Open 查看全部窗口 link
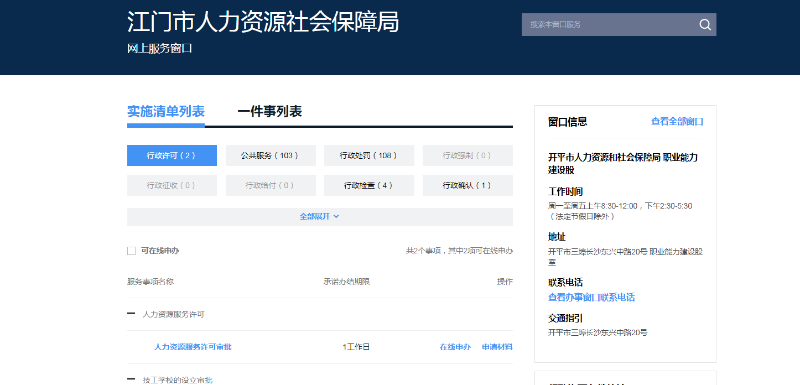This screenshot has height=385, width=800. (677, 122)
